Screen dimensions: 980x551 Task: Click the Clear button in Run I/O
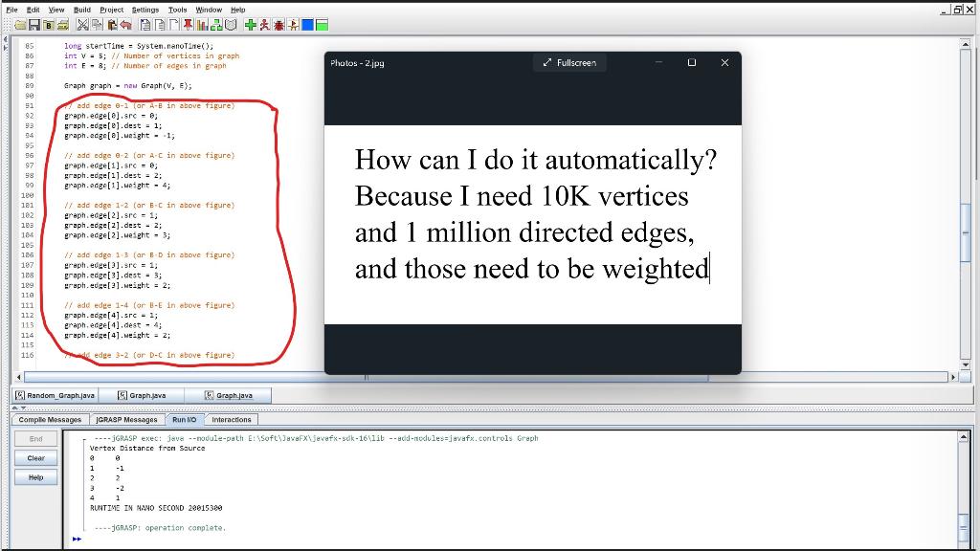(x=35, y=458)
